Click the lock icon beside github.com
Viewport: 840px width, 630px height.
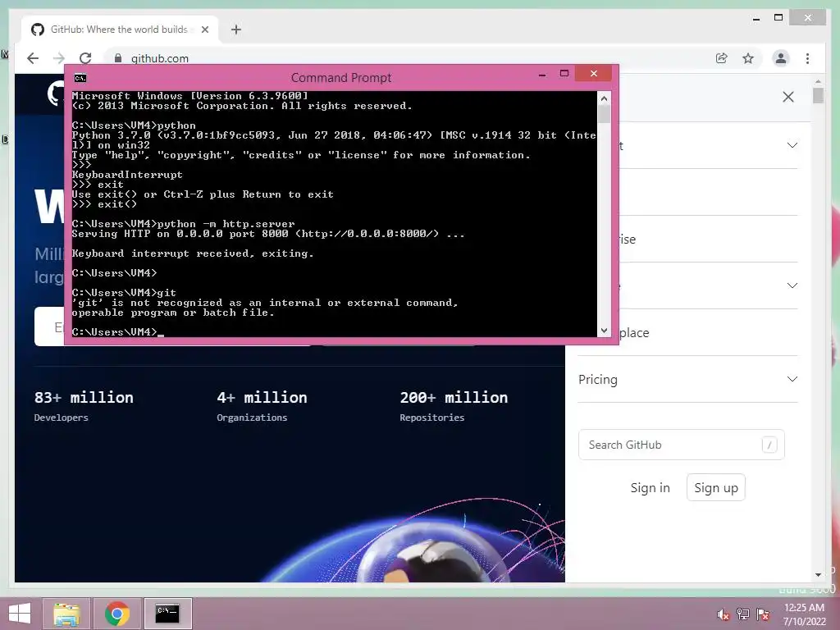pos(118,58)
